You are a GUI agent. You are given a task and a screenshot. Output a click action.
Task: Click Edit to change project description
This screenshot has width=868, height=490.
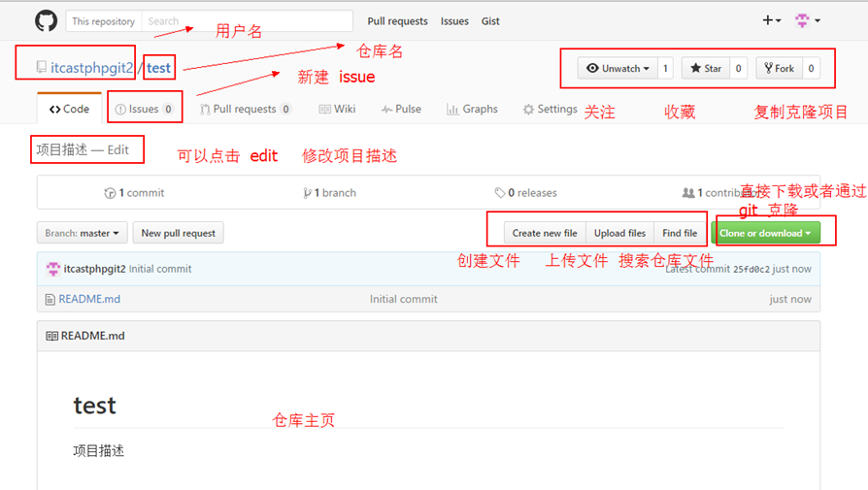click(117, 149)
